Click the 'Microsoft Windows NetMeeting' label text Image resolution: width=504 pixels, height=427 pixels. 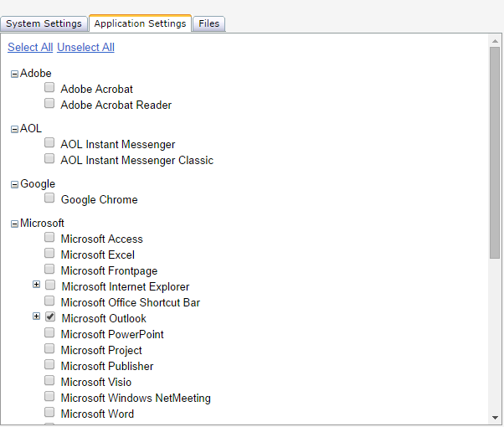click(136, 398)
